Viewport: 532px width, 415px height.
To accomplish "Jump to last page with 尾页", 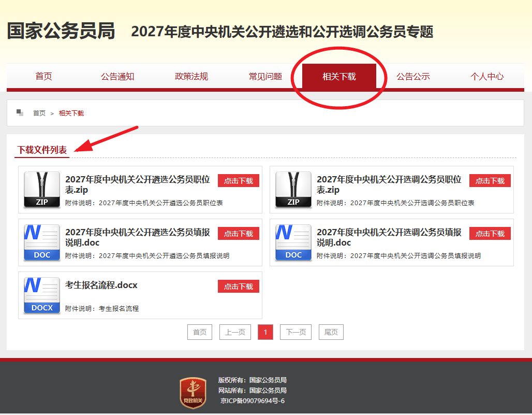I will tap(331, 332).
